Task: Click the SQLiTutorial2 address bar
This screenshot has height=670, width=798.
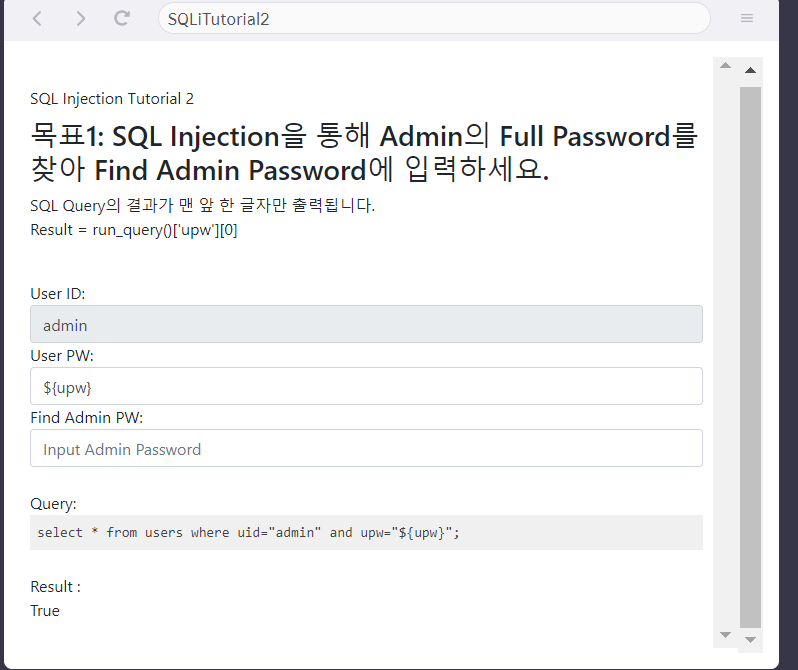Action: point(434,19)
